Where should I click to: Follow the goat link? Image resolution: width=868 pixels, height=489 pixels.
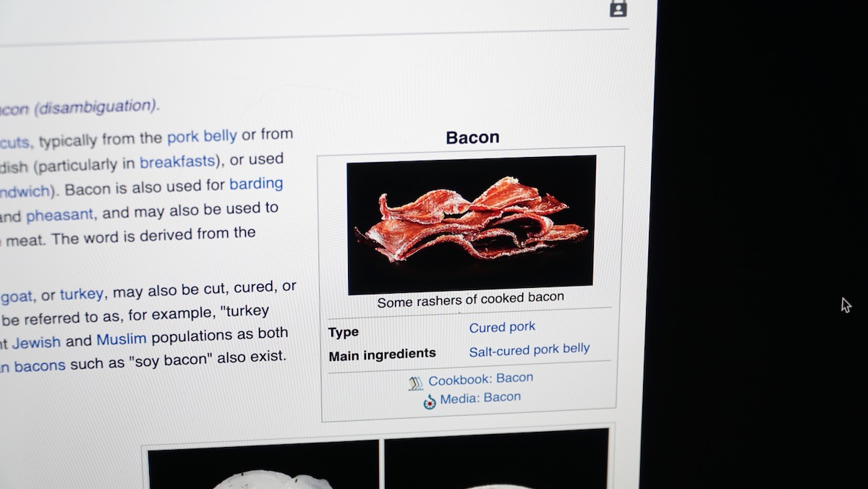pos(16,295)
